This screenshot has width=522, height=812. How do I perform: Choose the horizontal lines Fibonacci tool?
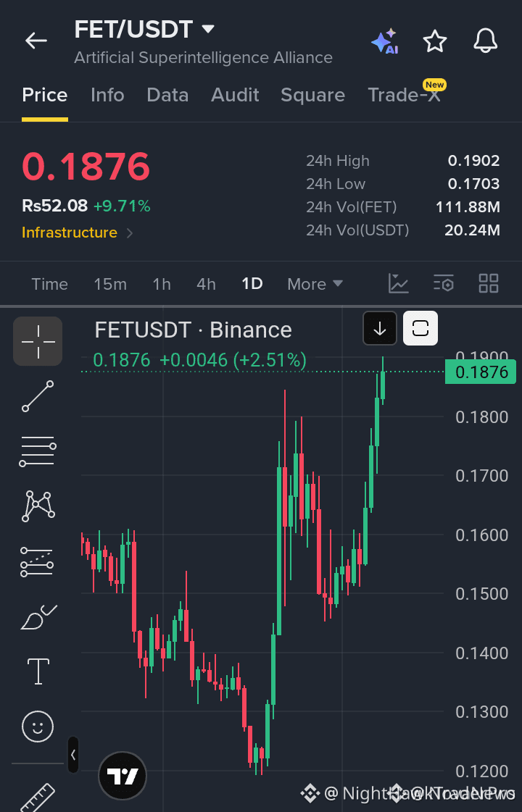pyautogui.click(x=38, y=451)
